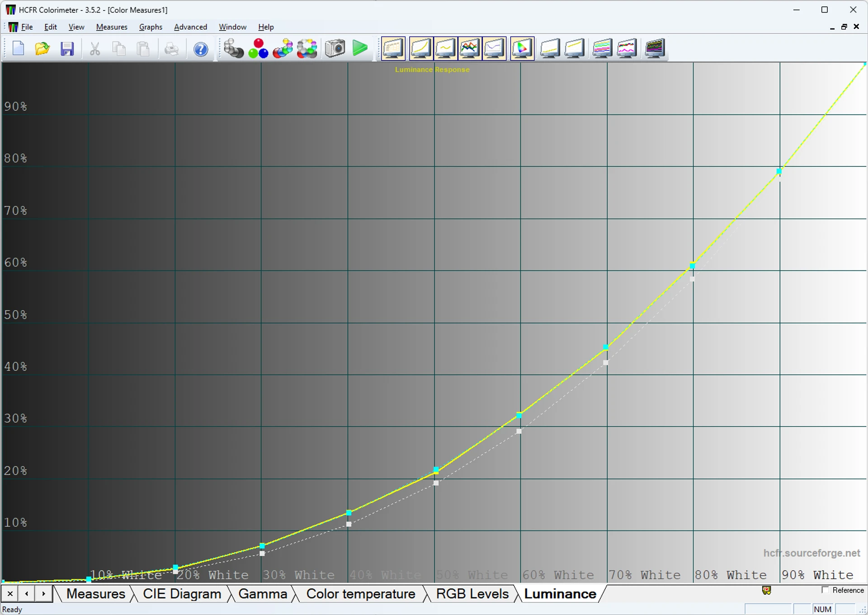Measure primaries with red green blue balls icon

[258, 48]
